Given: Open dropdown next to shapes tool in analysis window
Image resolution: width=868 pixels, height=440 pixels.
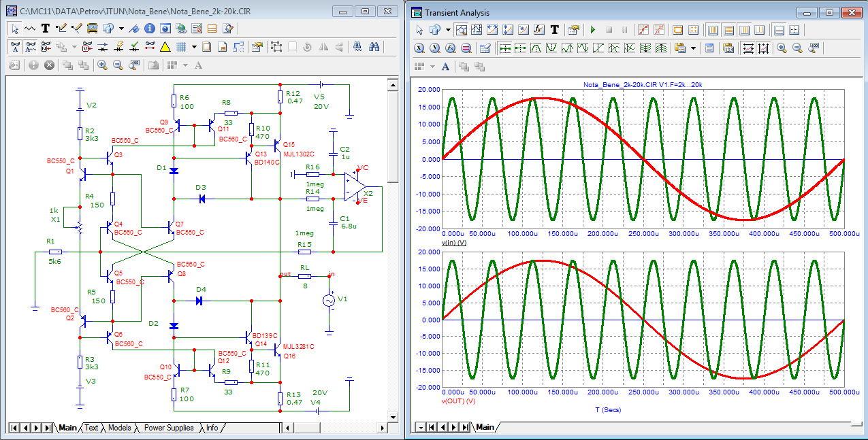Looking at the screenshot, I should 447,30.
